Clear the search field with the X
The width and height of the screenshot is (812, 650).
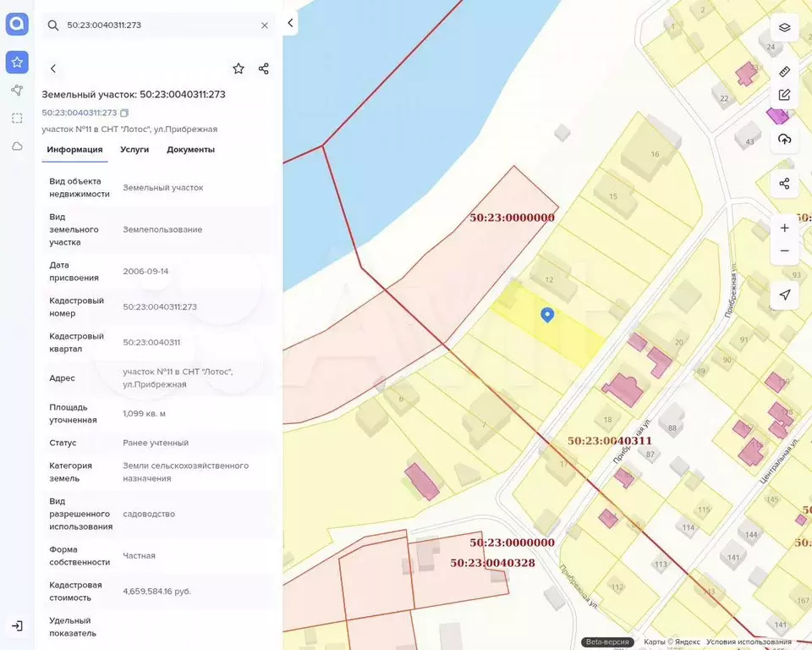[x=265, y=25]
